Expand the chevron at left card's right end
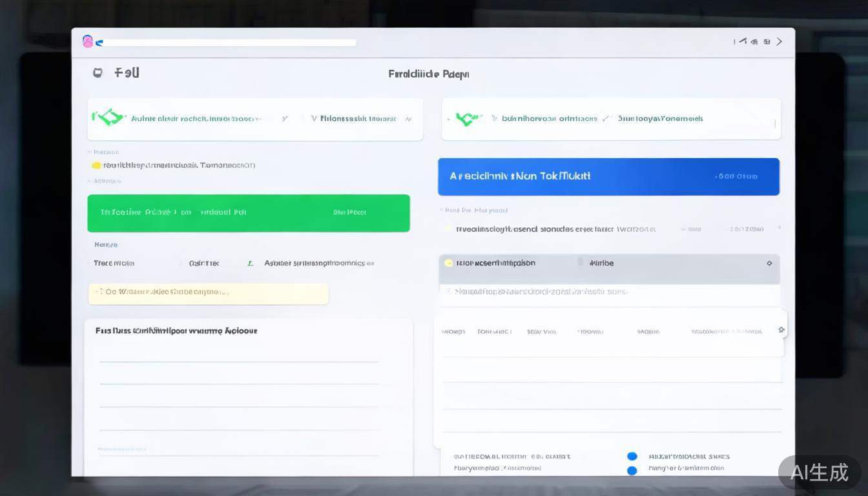The width and height of the screenshot is (868, 496). tap(408, 119)
